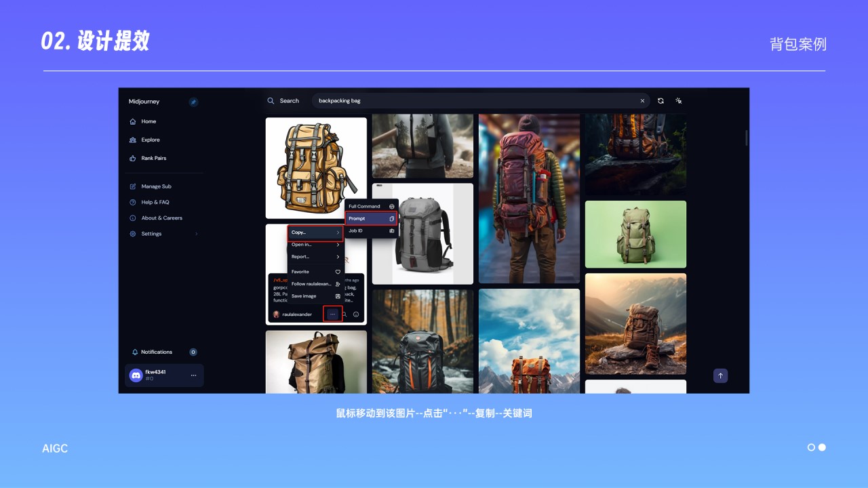The width and height of the screenshot is (868, 488).
Task: Focus the search field containing backpacking bag
Action: (x=480, y=100)
